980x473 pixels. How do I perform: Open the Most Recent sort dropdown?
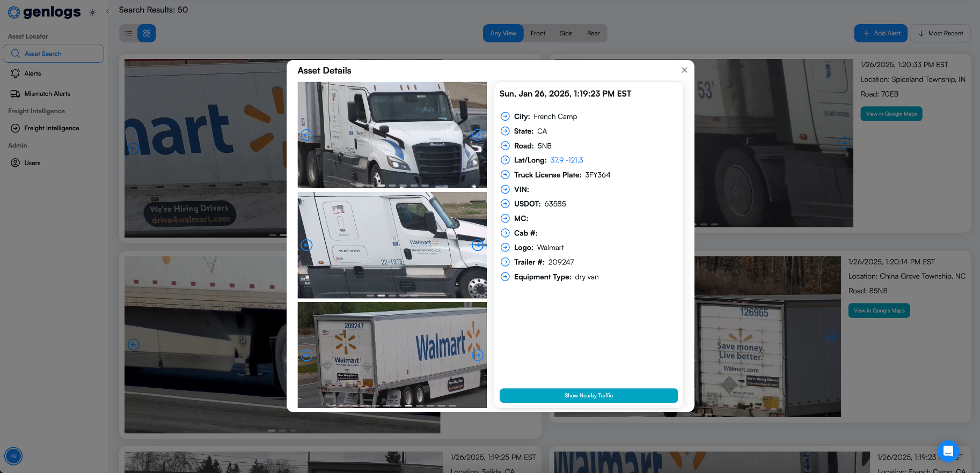(x=940, y=33)
